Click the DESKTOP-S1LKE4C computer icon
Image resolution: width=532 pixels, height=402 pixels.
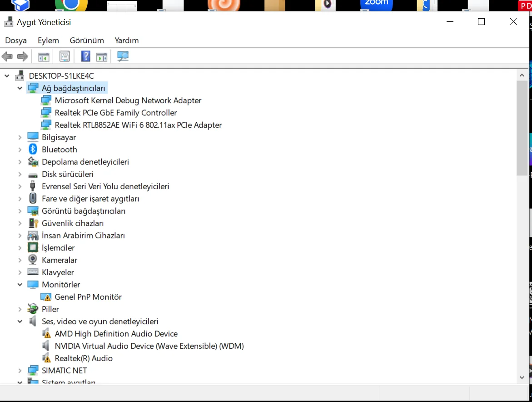click(x=20, y=75)
